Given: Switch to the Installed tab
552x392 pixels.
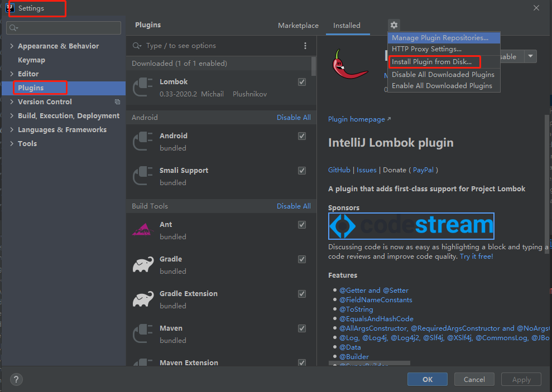Looking at the screenshot, I should pyautogui.click(x=347, y=26).
